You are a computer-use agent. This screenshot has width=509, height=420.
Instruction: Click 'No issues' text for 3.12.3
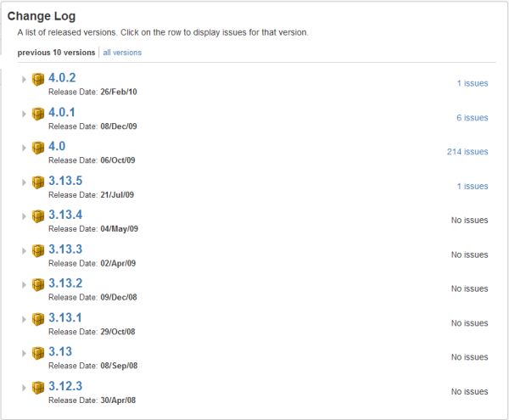[470, 392]
